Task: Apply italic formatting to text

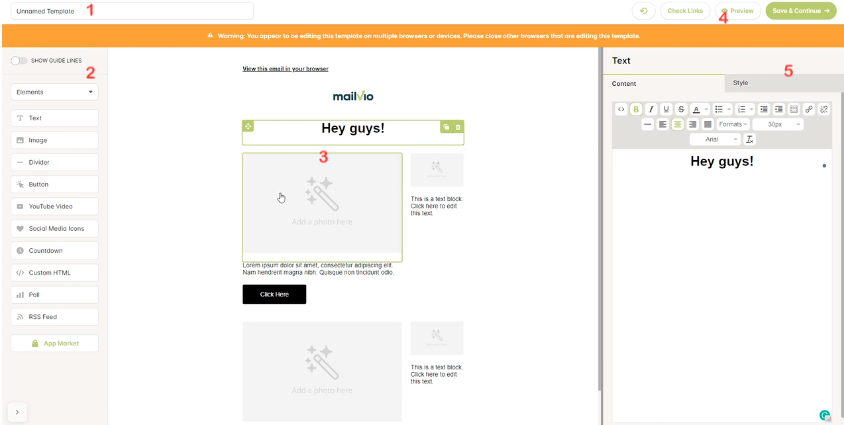Action: (650, 109)
